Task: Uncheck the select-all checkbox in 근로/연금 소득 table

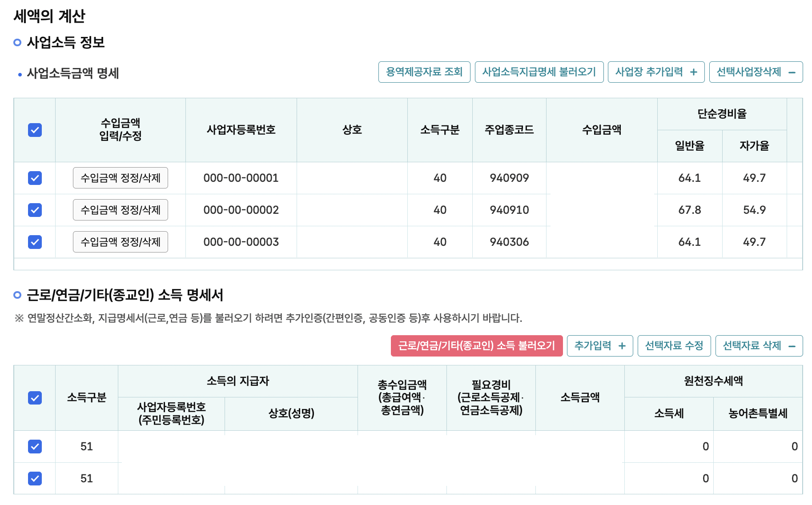Action: point(35,398)
